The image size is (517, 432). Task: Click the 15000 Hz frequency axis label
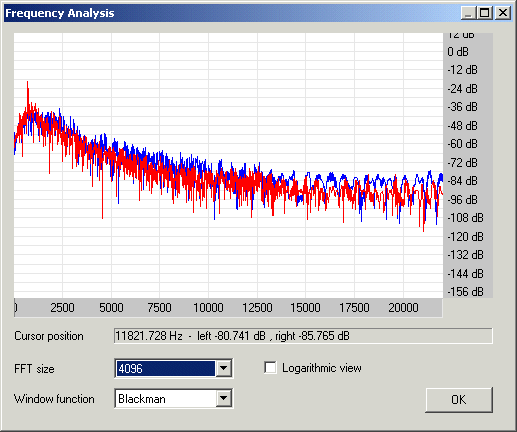coord(305,308)
